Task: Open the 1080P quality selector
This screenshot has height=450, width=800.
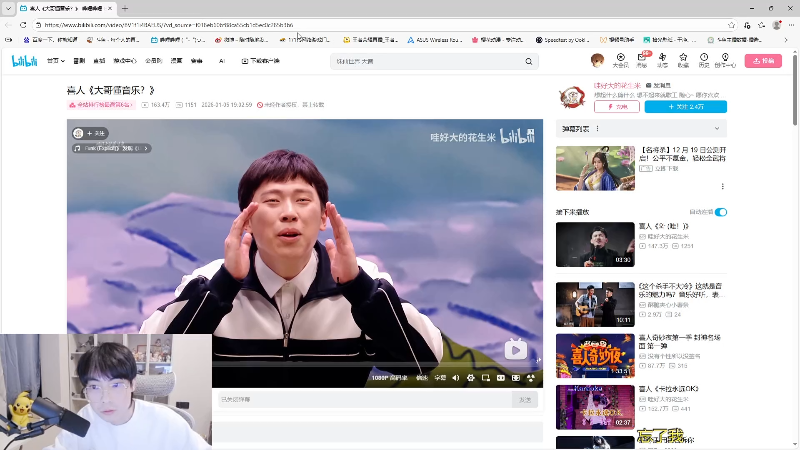Action: tap(389, 378)
